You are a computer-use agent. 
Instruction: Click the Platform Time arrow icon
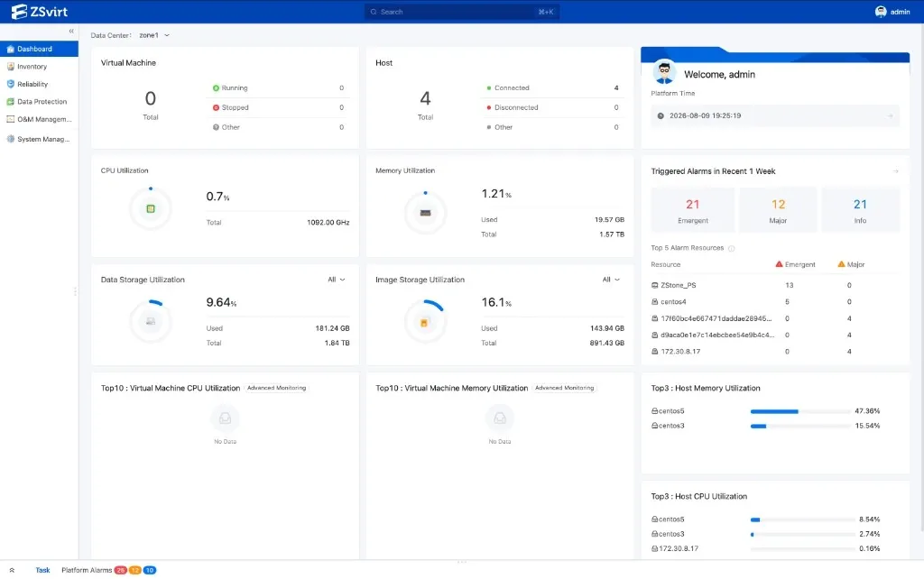(x=891, y=116)
